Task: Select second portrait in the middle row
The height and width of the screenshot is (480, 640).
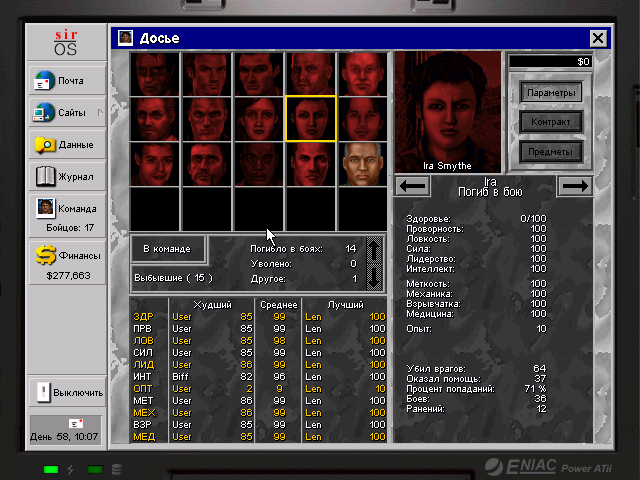Action: pyautogui.click(x=207, y=119)
